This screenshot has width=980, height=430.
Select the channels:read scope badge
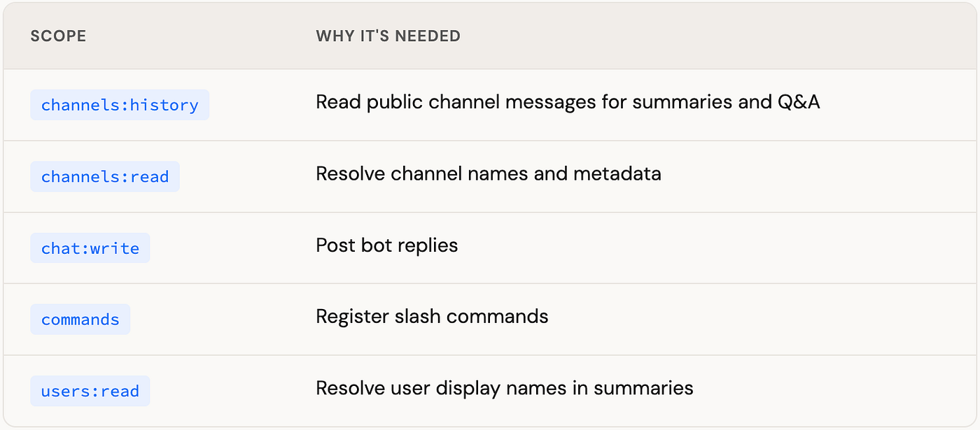click(x=105, y=177)
